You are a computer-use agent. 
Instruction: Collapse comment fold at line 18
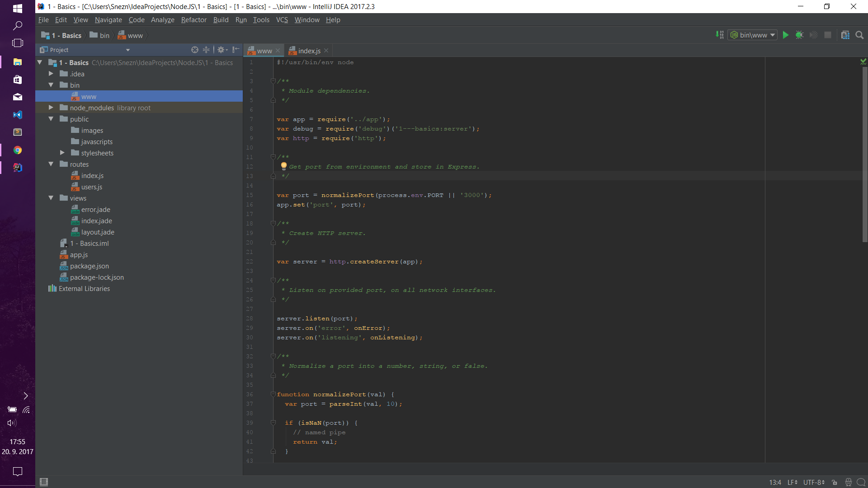pyautogui.click(x=273, y=224)
